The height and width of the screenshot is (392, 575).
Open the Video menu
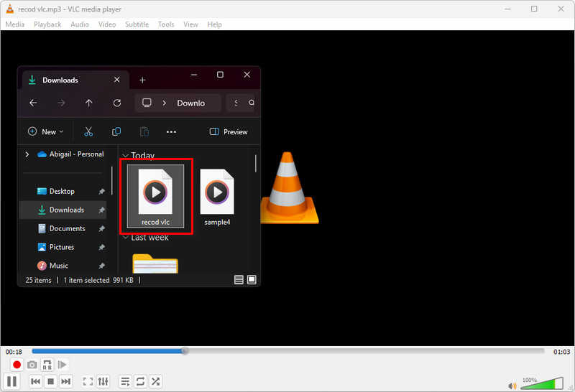(x=106, y=24)
